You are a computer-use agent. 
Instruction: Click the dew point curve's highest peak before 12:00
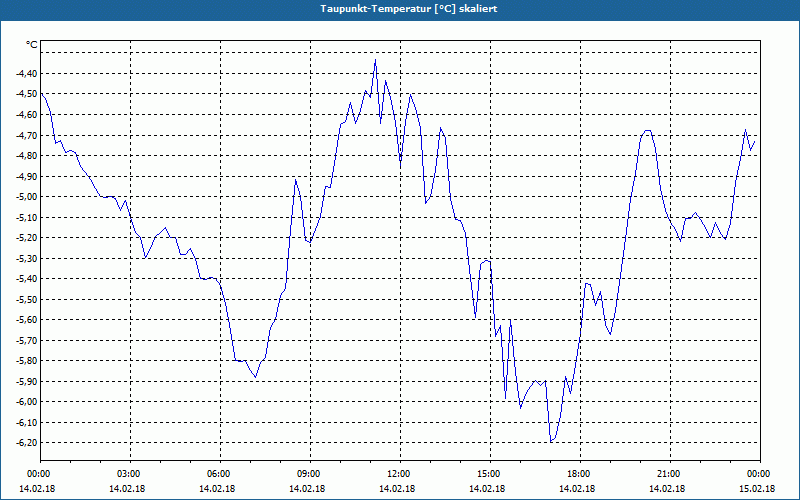tap(376, 60)
